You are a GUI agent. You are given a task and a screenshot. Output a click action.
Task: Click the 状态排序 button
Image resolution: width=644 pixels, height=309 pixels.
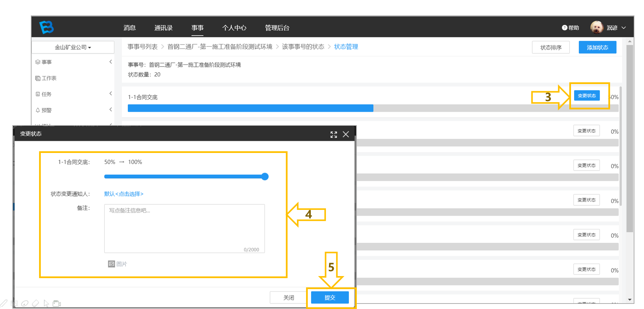click(x=551, y=47)
